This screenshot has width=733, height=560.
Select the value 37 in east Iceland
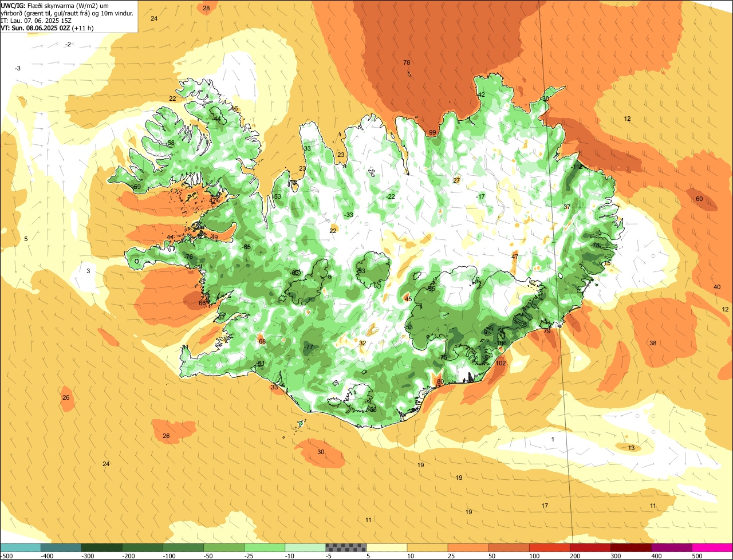[567, 207]
